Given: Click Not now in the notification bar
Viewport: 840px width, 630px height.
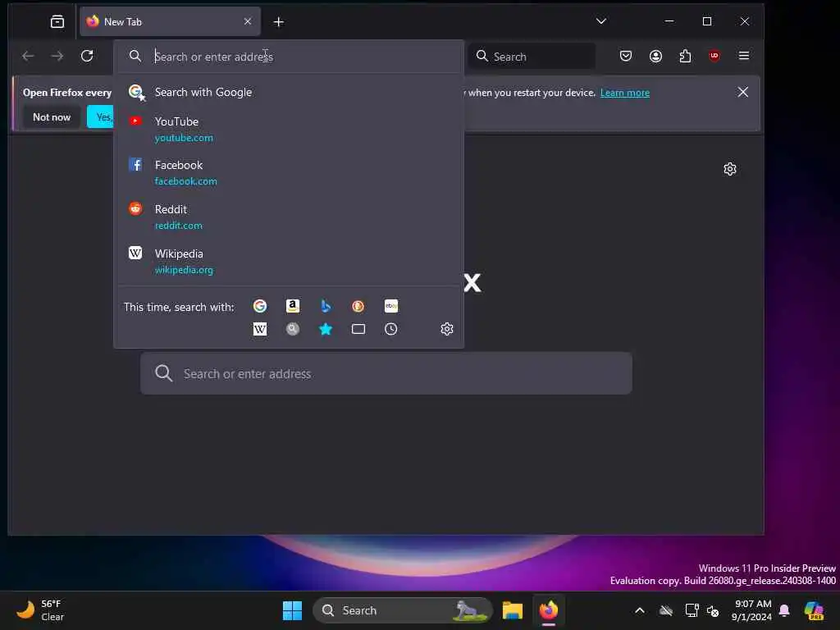Looking at the screenshot, I should [x=52, y=116].
